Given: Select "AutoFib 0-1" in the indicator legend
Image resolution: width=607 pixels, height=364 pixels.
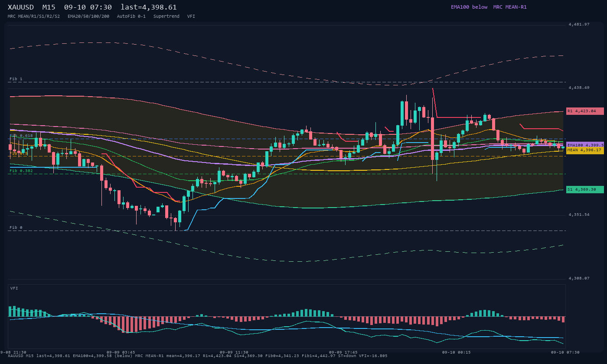Looking at the screenshot, I should (x=131, y=16).
